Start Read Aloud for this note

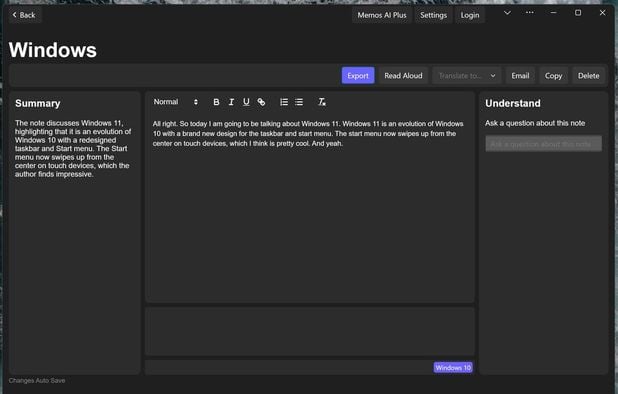(403, 76)
